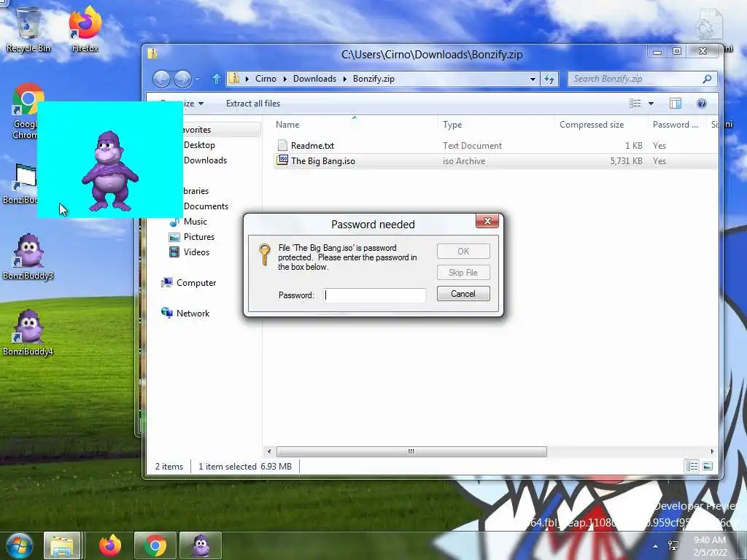Click OK in Password needed dialog
This screenshot has height=560, width=747.
pos(463,252)
